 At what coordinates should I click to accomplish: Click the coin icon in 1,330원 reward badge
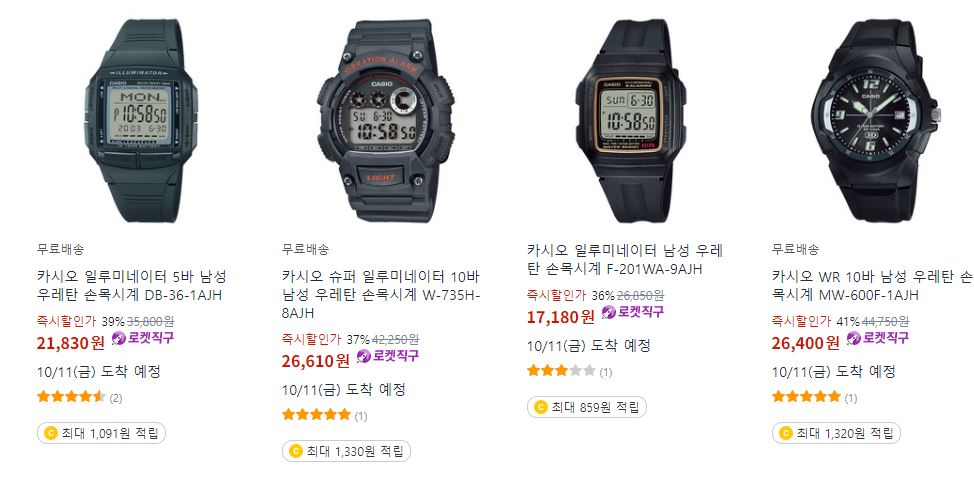[296, 451]
